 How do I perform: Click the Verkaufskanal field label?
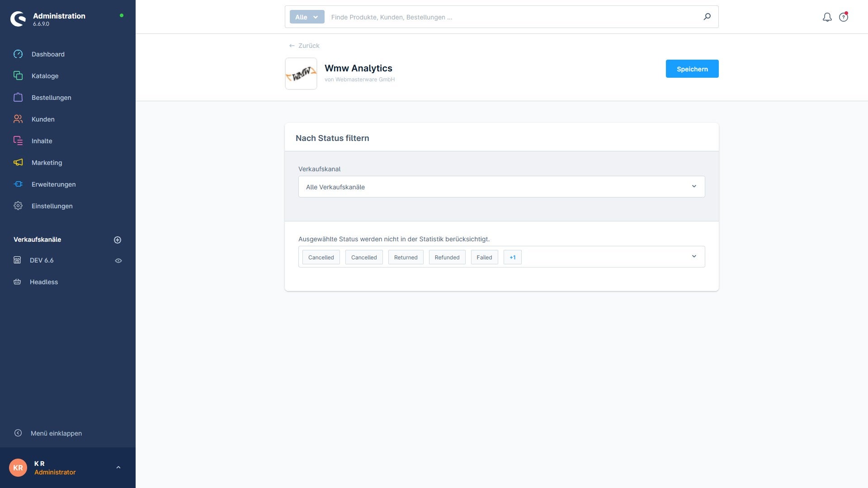coord(320,169)
